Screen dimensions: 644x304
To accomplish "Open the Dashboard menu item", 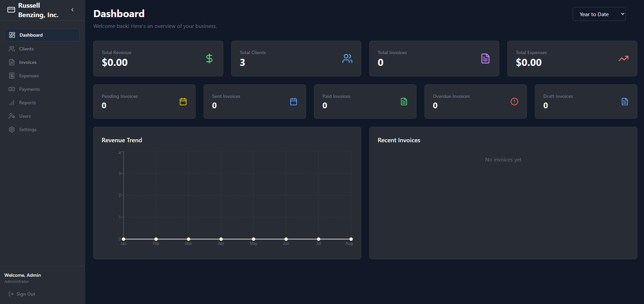I will tap(42, 35).
